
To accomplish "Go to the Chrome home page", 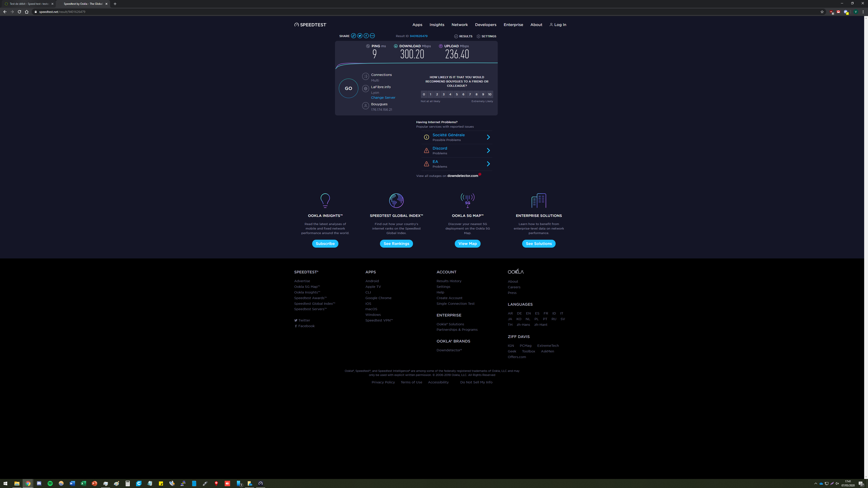I will pos(27,12).
